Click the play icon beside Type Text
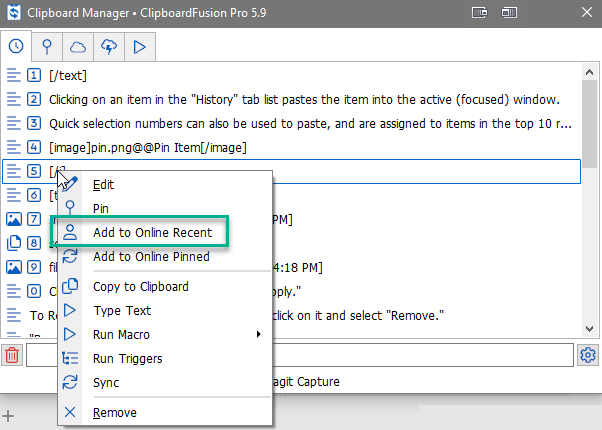Viewport: 602px width, 430px height. pos(69,310)
